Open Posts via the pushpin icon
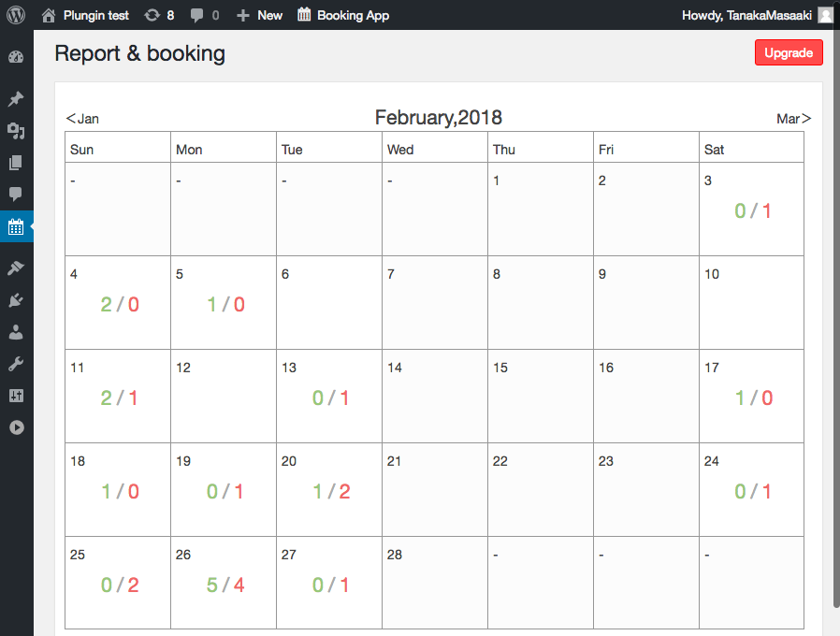This screenshot has width=840, height=636. [16, 99]
